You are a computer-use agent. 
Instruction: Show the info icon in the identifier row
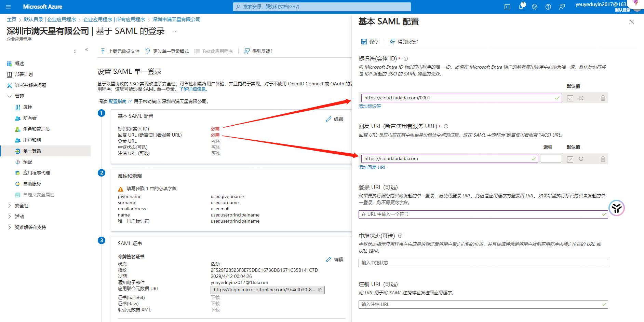[581, 98]
